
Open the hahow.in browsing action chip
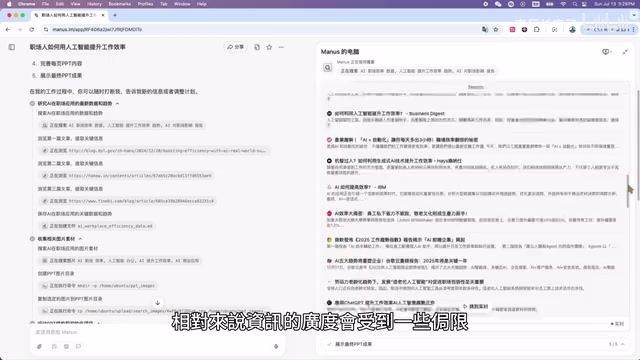[x=127, y=176]
